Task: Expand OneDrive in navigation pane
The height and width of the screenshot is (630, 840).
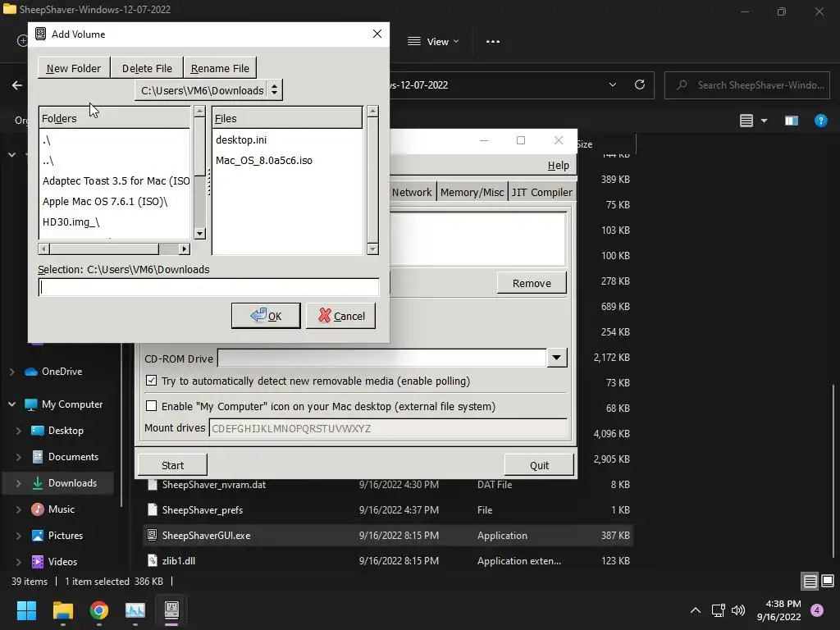Action: coord(11,372)
